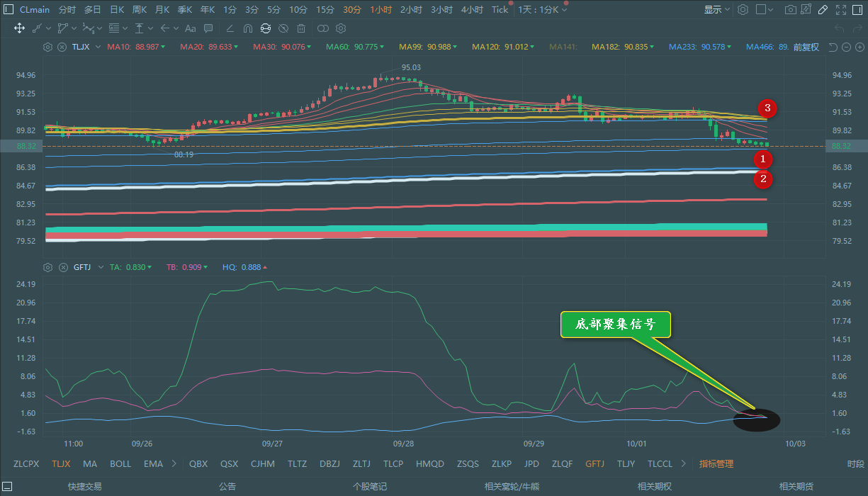The height and width of the screenshot is (496, 868).
Task: Expand the 1天:1分K period dropdown
Action: 543,10
